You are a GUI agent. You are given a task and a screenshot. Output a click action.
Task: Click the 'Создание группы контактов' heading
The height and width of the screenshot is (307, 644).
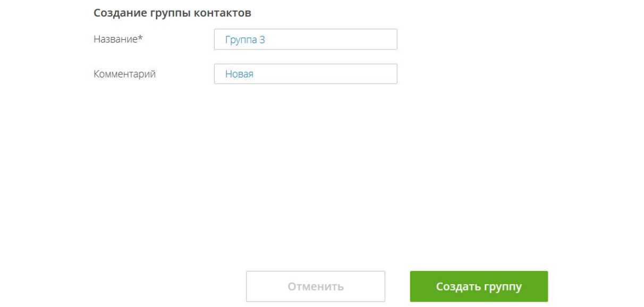click(x=172, y=13)
